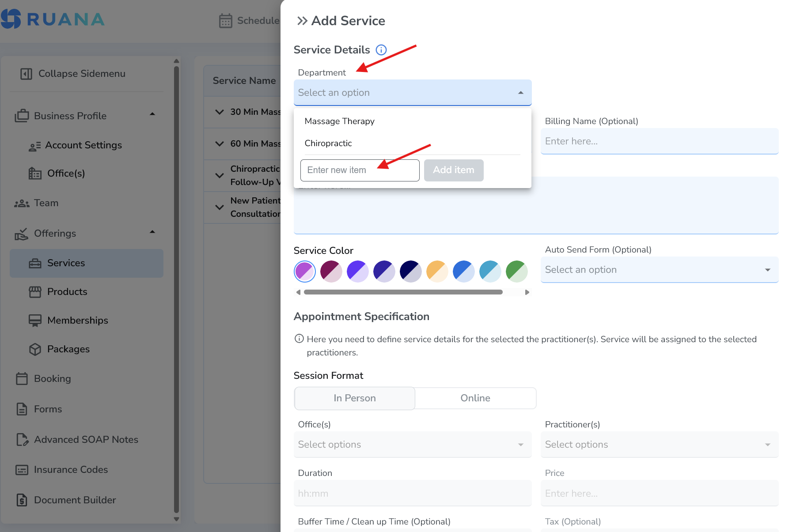Screen dimensions: 785x532
Task: Open the Practitioner(s) options dropdown
Action: tap(660, 445)
